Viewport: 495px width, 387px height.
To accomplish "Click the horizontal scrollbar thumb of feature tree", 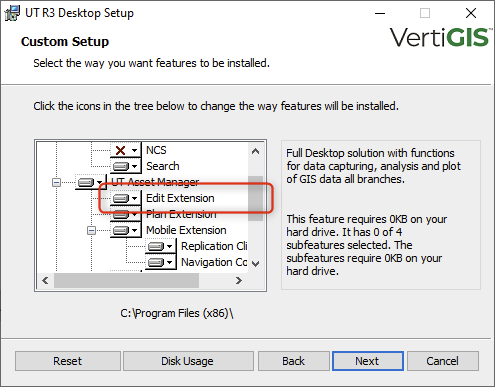I will (126, 280).
